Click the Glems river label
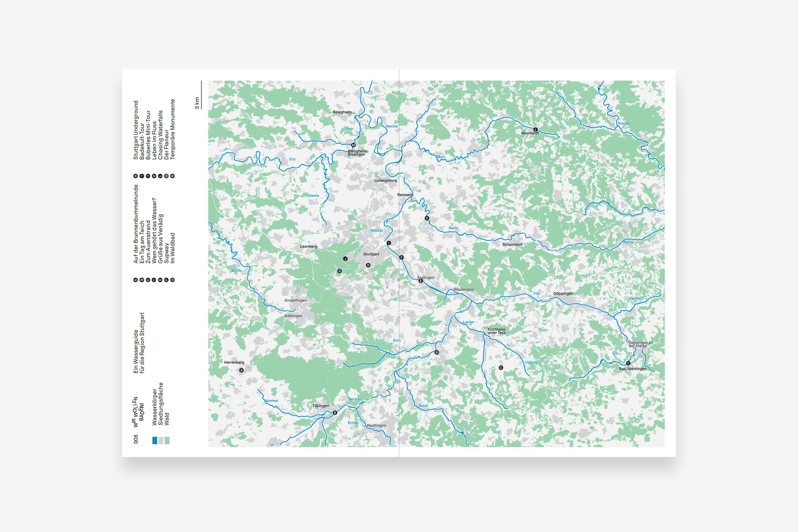 (x=313, y=196)
